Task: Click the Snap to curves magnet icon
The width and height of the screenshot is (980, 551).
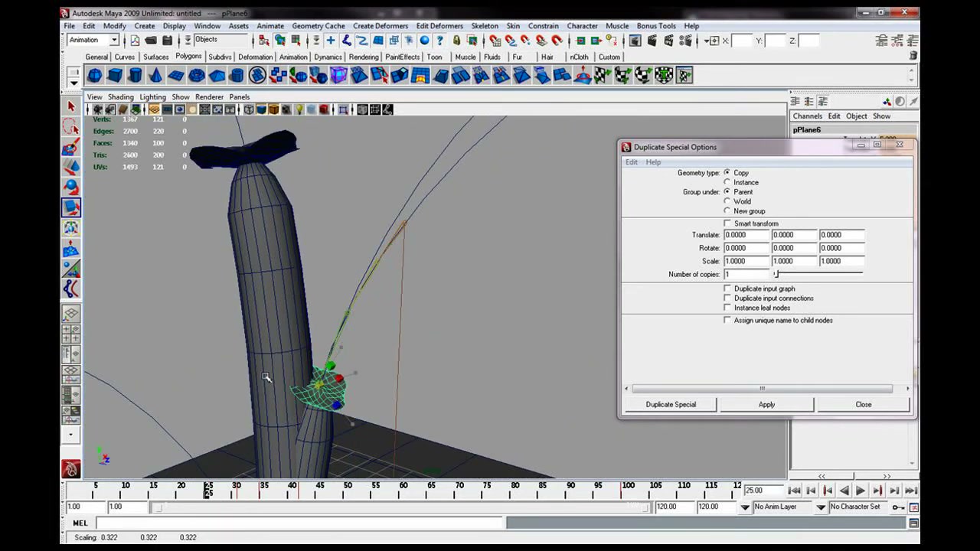Action: click(x=510, y=41)
